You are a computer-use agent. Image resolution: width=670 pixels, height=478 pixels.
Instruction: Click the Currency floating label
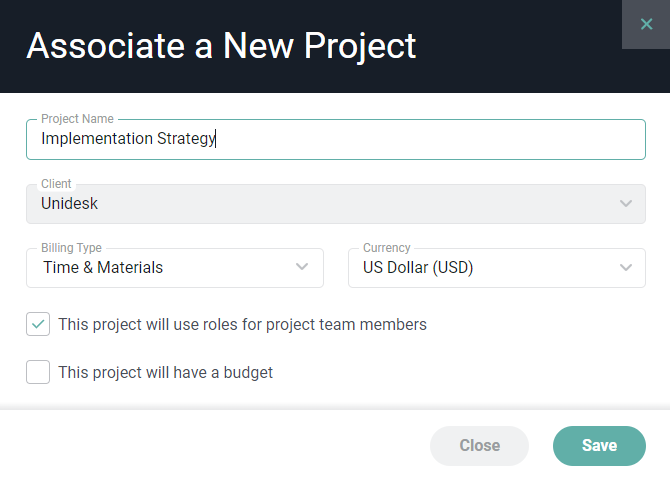[387, 248]
